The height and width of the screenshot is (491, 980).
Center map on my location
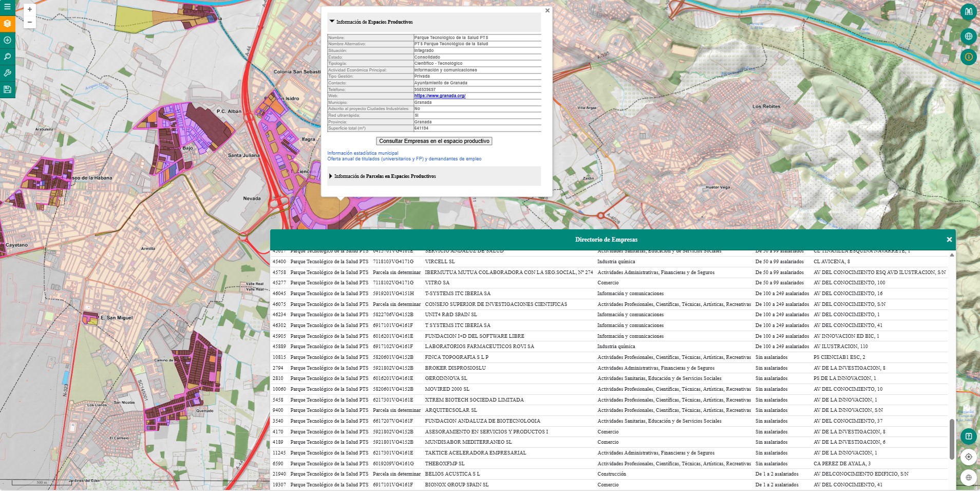click(968, 457)
